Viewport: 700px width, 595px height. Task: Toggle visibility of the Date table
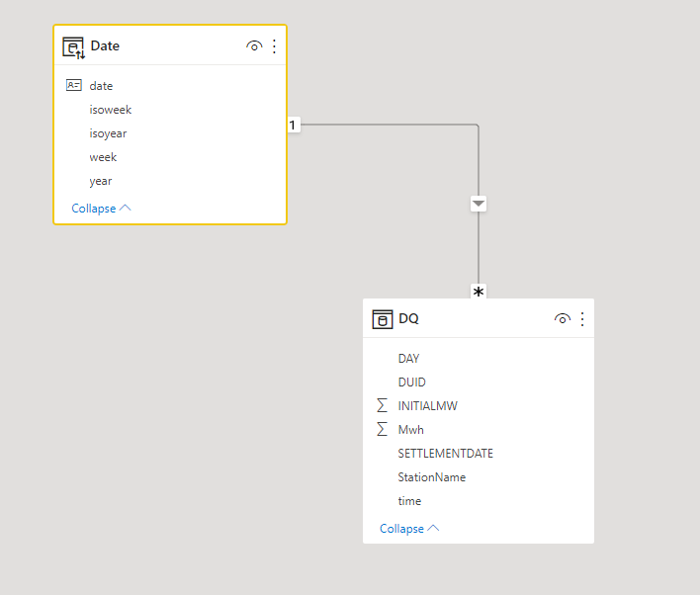(x=254, y=46)
